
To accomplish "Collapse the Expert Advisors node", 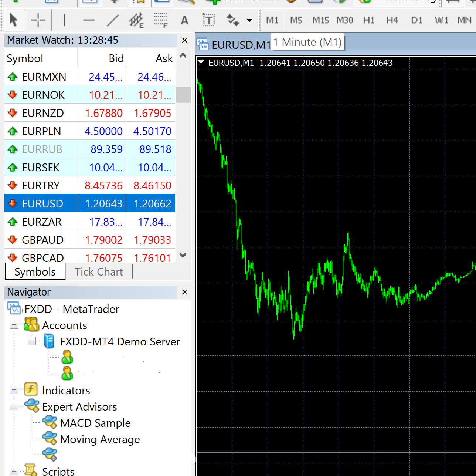I will 14,406.
